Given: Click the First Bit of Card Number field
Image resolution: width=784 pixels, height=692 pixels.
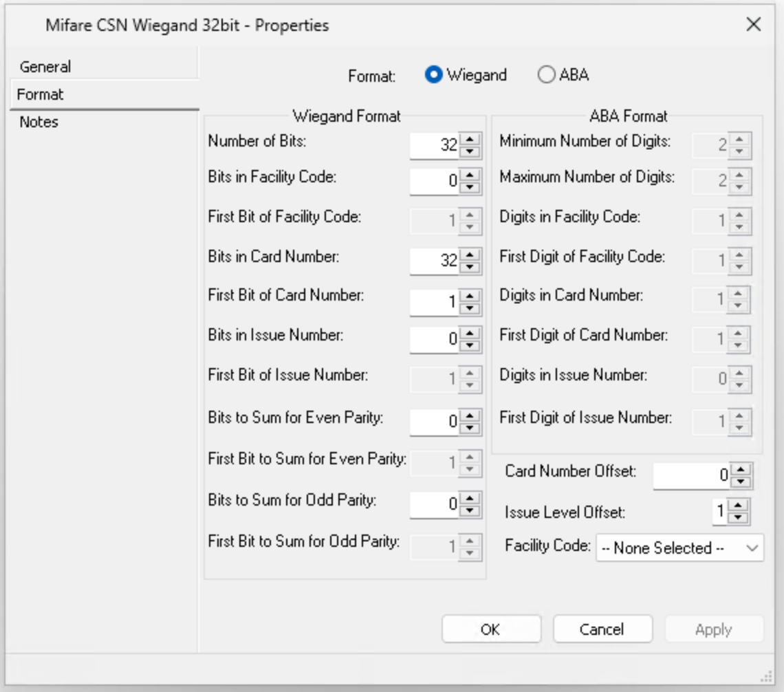Looking at the screenshot, I should pyautogui.click(x=435, y=302).
